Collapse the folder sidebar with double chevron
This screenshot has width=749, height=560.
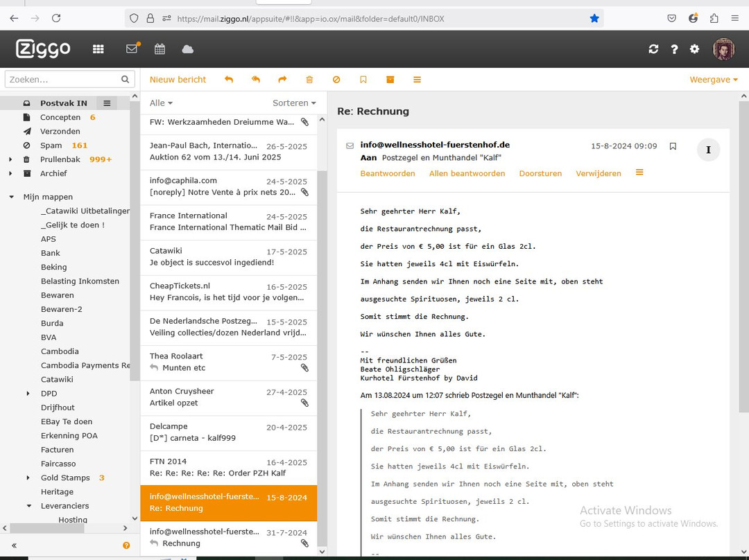pyautogui.click(x=15, y=545)
